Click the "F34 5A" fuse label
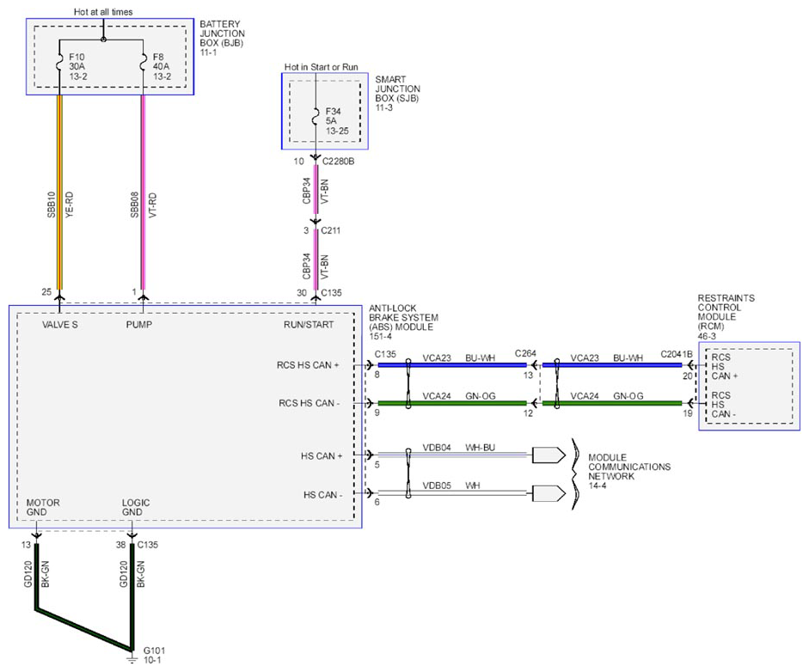This screenshot has height=672, width=809. (x=333, y=116)
